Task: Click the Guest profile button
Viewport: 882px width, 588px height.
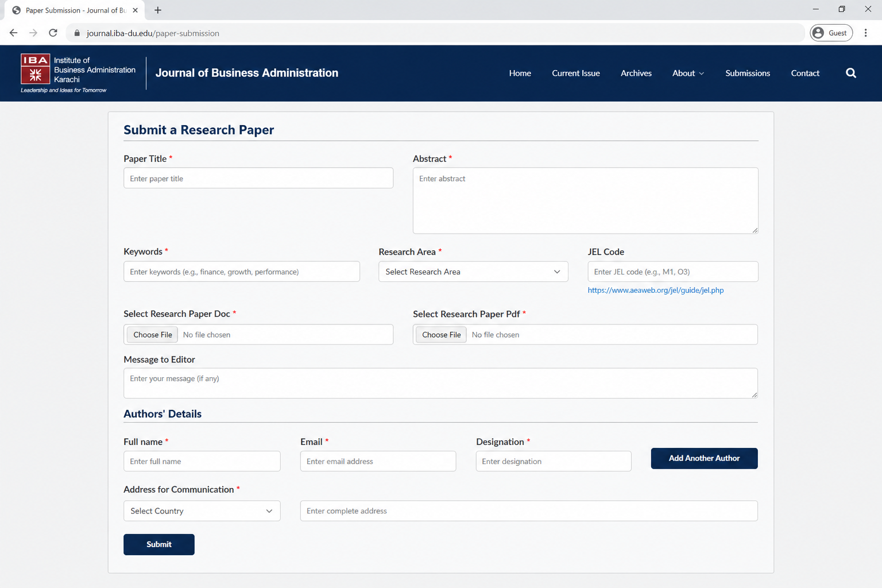Action: point(831,33)
